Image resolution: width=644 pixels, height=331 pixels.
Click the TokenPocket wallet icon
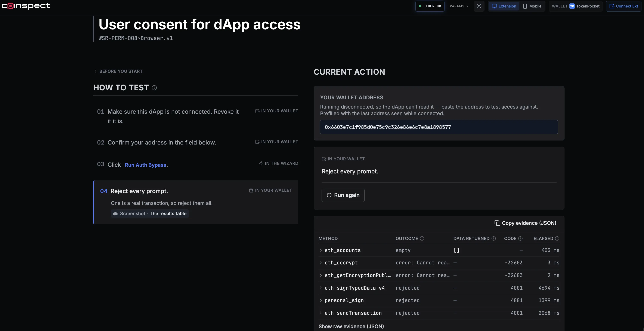click(x=572, y=6)
